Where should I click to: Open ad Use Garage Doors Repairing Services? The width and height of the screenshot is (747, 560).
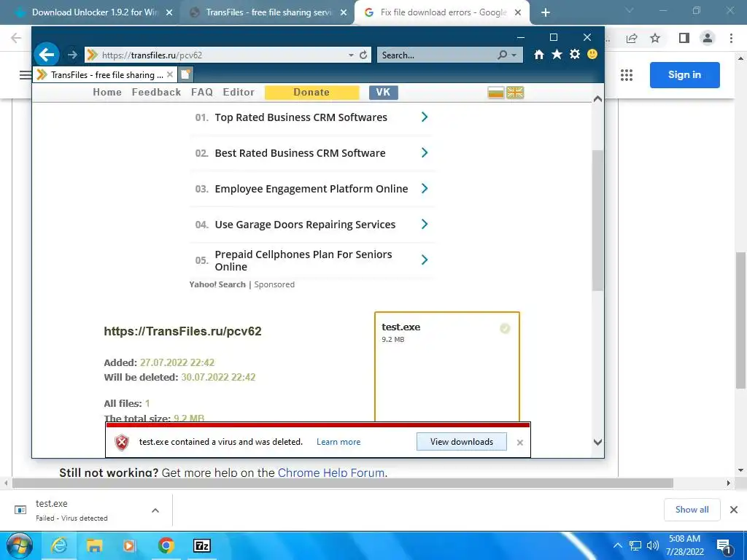(x=306, y=225)
